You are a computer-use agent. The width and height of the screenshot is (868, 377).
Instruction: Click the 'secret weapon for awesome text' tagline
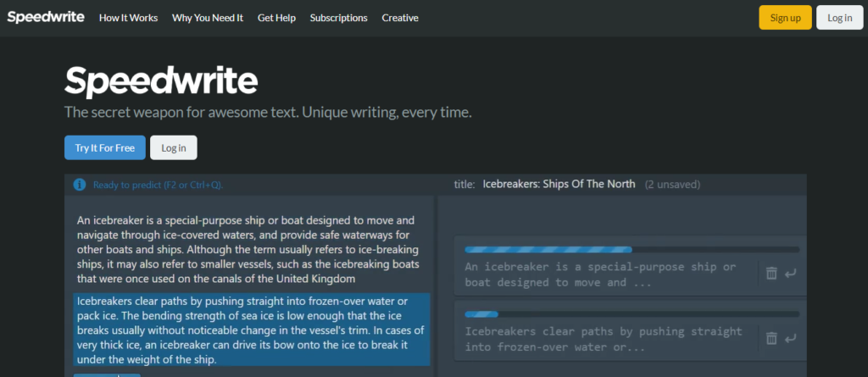[268, 113]
